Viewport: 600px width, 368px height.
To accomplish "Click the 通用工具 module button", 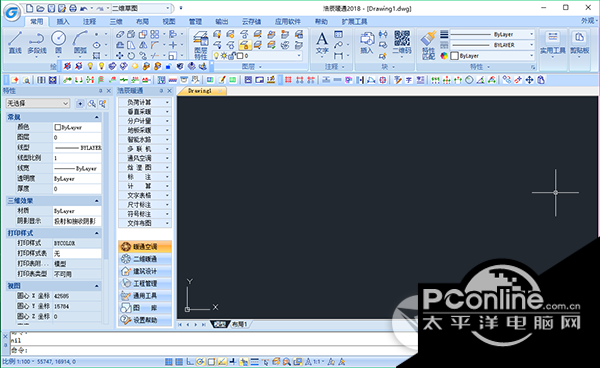I will [x=145, y=296].
